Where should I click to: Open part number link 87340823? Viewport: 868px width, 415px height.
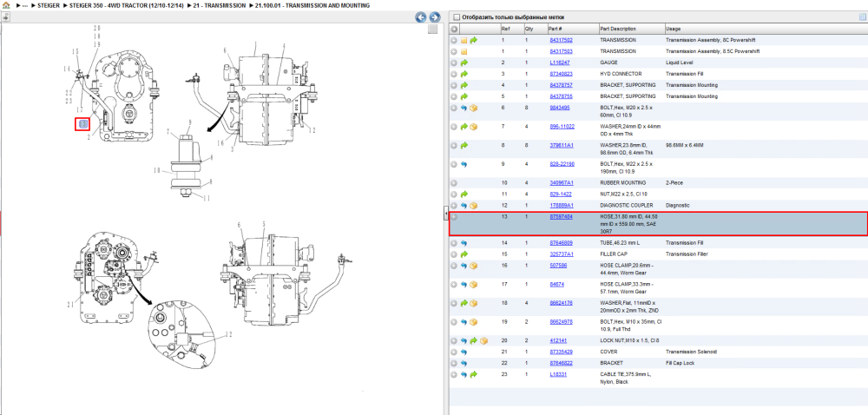pos(561,74)
